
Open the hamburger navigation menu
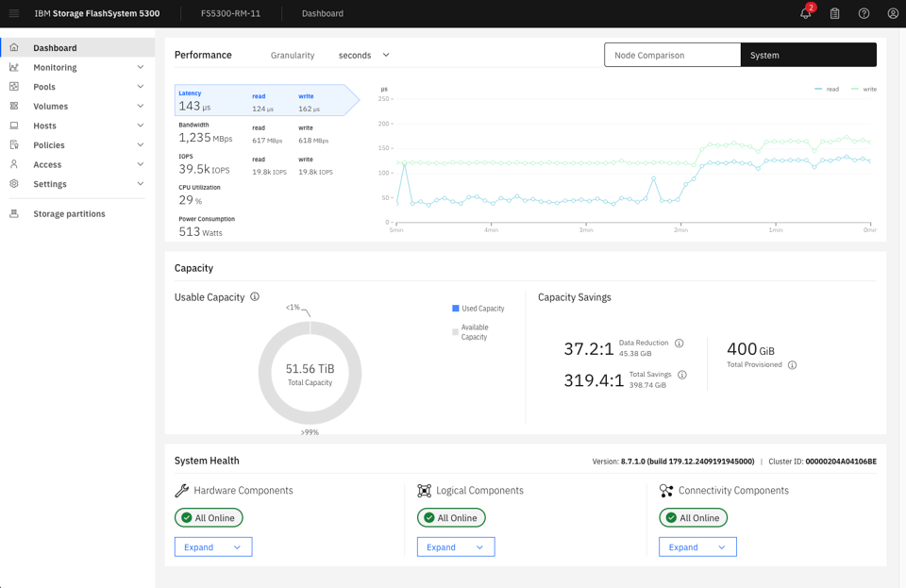click(14, 13)
